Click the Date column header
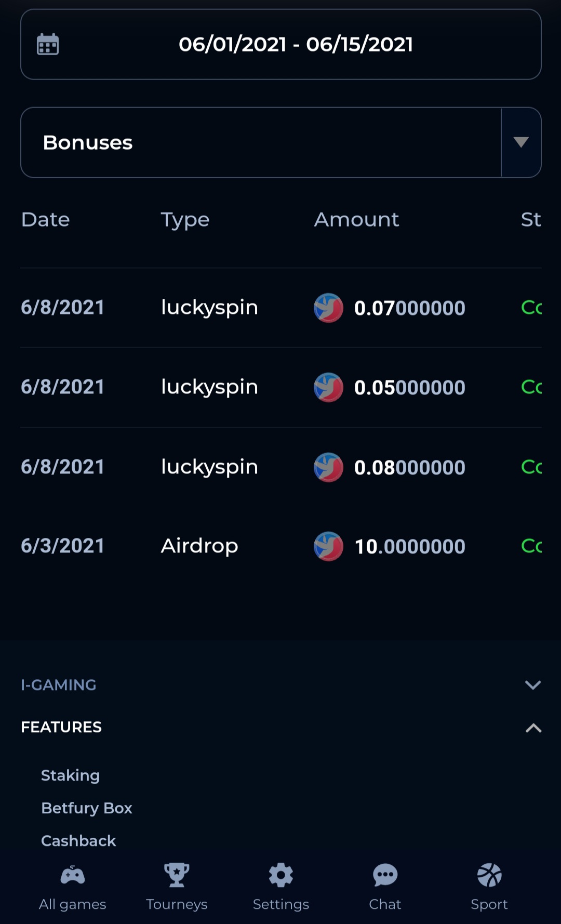 click(x=45, y=220)
